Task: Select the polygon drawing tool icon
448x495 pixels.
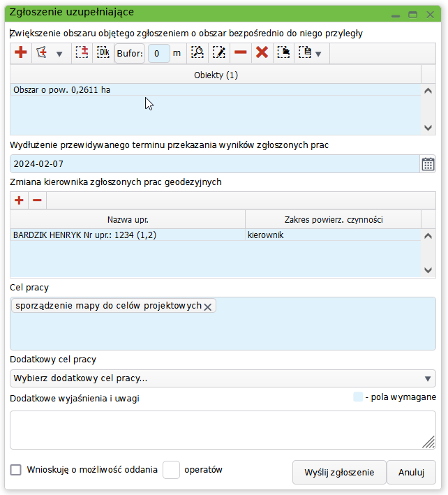Action: tap(41, 53)
